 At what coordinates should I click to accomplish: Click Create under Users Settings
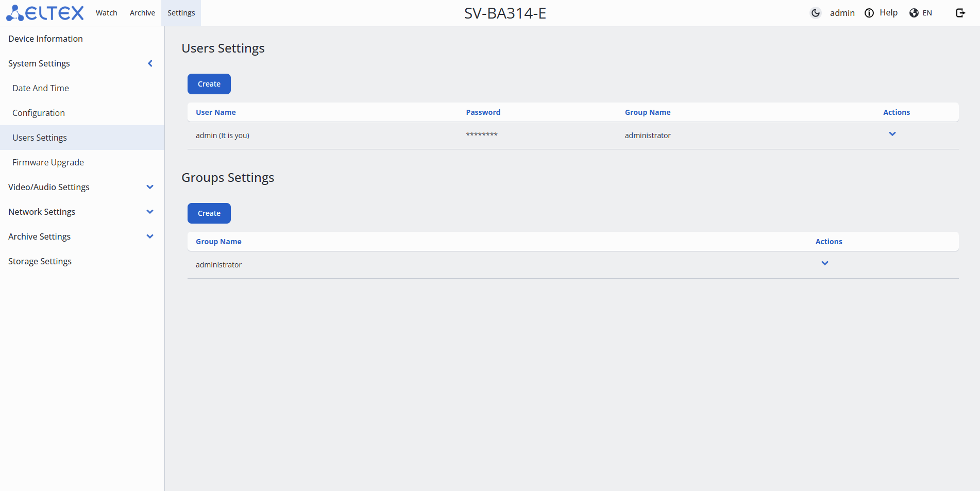pos(209,84)
